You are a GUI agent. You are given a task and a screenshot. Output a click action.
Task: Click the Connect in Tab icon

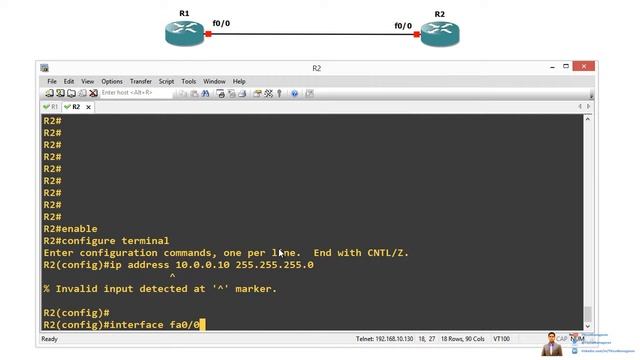click(x=71, y=93)
